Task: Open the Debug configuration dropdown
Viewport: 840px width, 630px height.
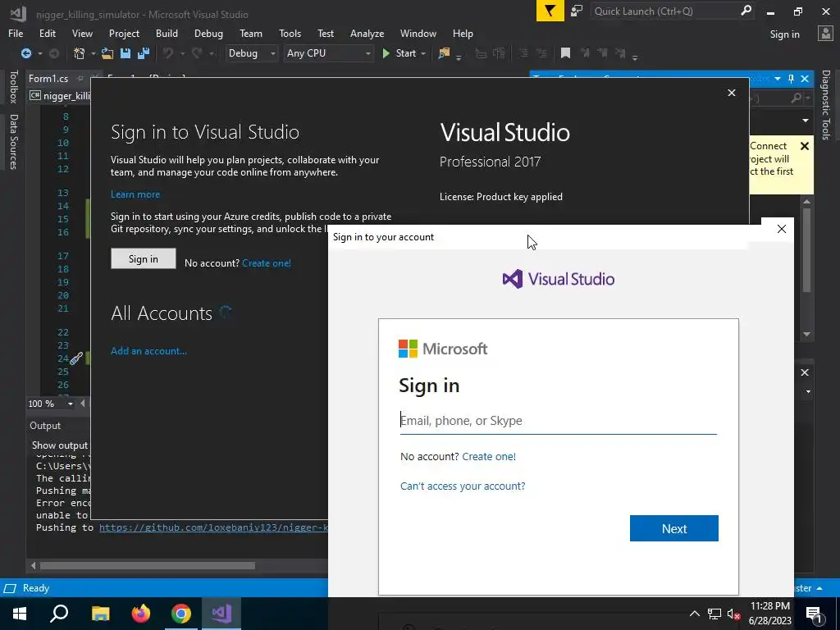Action: 251,53
